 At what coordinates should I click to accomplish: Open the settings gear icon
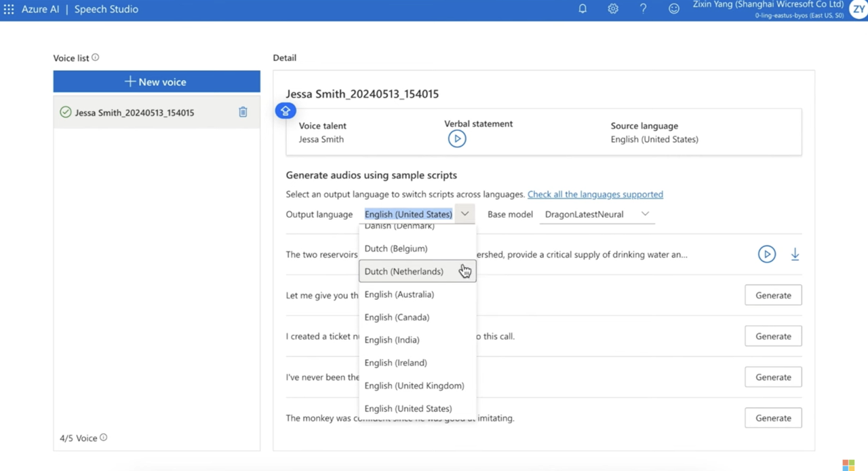[x=613, y=9]
